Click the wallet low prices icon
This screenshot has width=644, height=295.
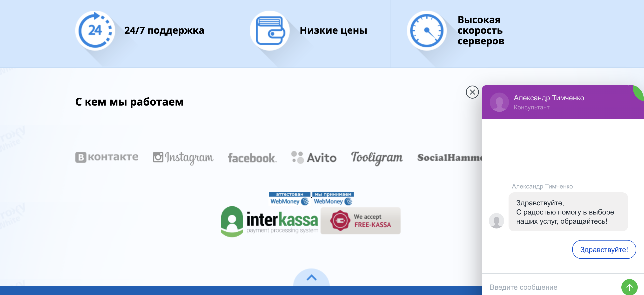click(270, 31)
